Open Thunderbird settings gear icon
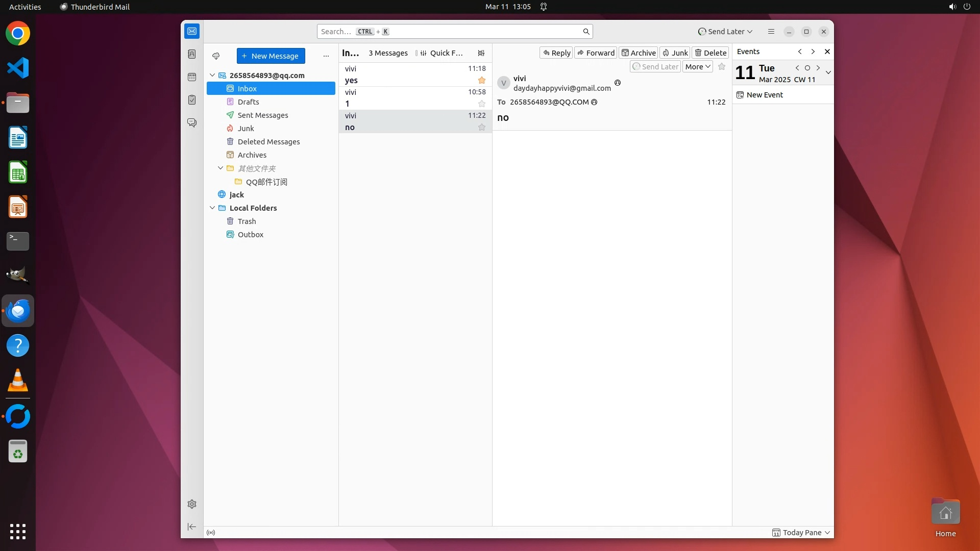Viewport: 980px width, 551px height. pyautogui.click(x=192, y=504)
